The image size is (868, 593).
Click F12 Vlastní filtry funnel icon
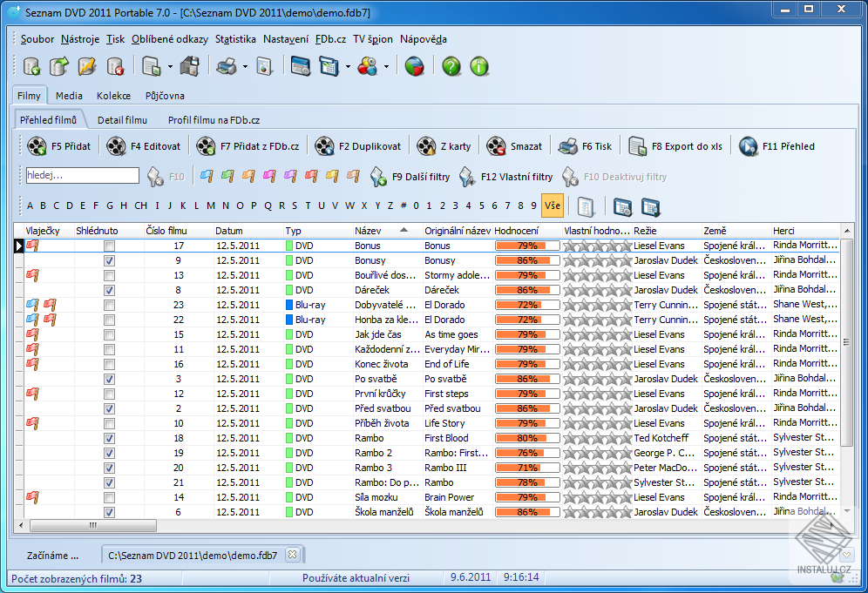coord(467,177)
